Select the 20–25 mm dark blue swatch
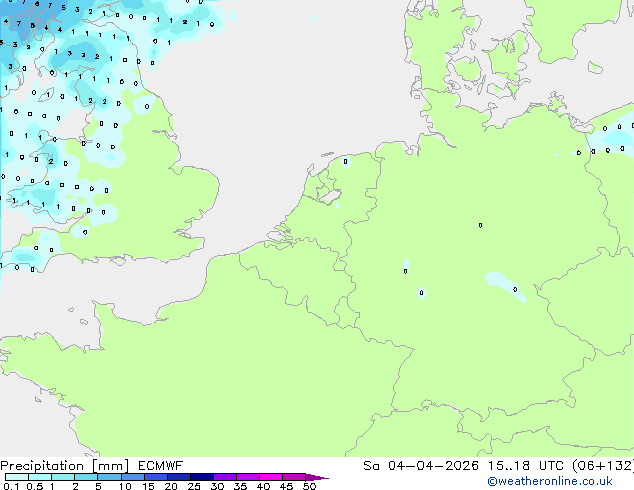This screenshot has height=490, width=634. (178, 477)
